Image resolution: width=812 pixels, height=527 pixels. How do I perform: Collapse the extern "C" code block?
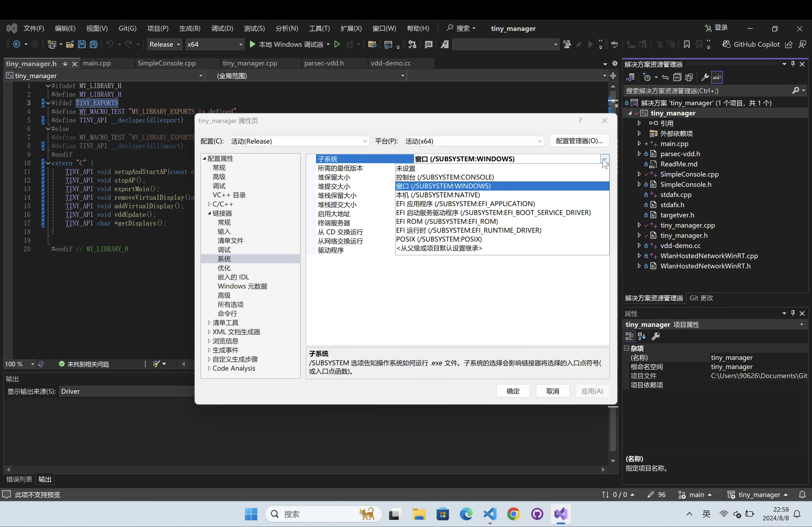coord(48,163)
